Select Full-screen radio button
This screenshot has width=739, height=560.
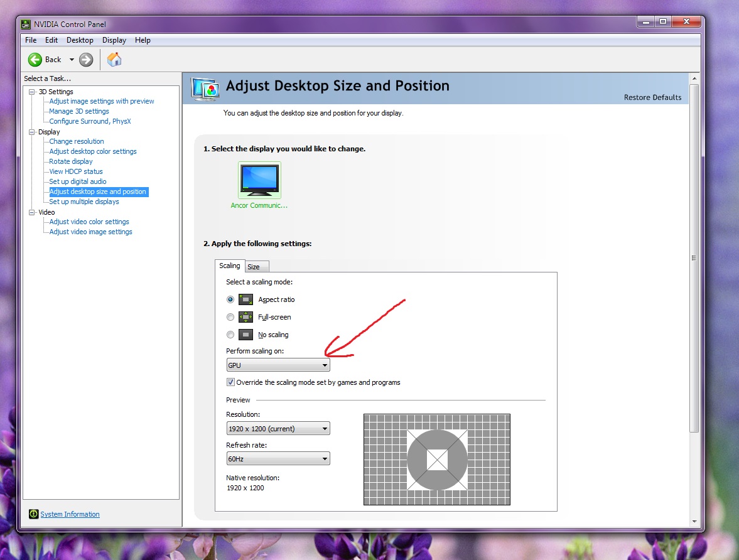click(x=230, y=317)
